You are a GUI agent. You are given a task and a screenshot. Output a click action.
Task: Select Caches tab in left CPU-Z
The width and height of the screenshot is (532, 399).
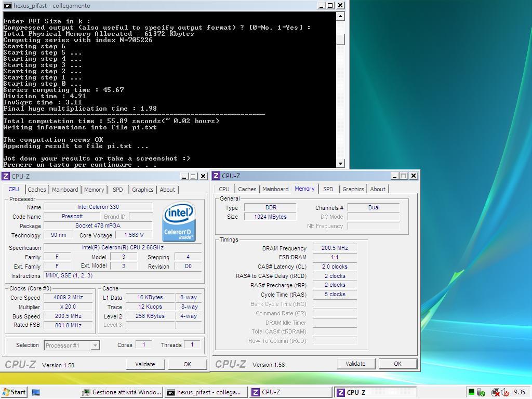[x=37, y=190]
